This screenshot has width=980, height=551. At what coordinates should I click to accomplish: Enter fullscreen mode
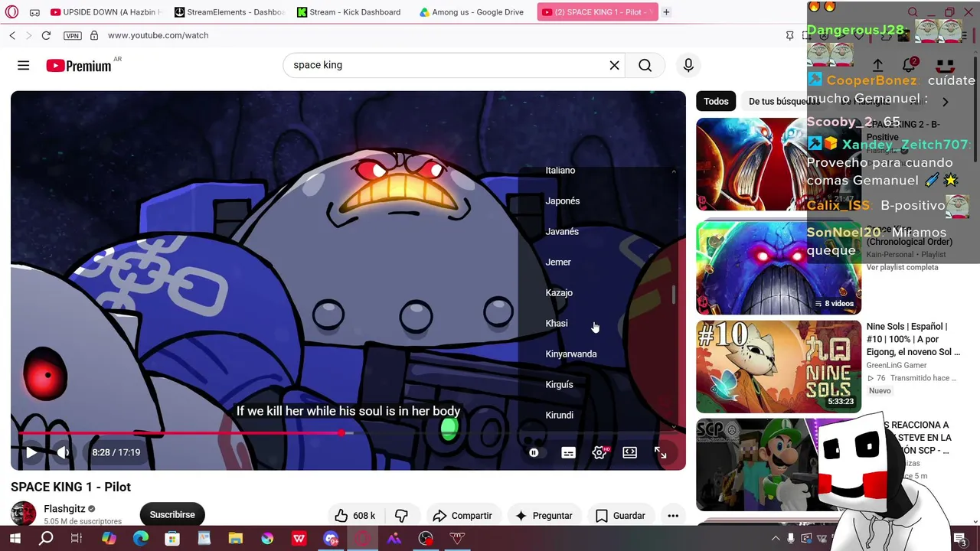[660, 453]
